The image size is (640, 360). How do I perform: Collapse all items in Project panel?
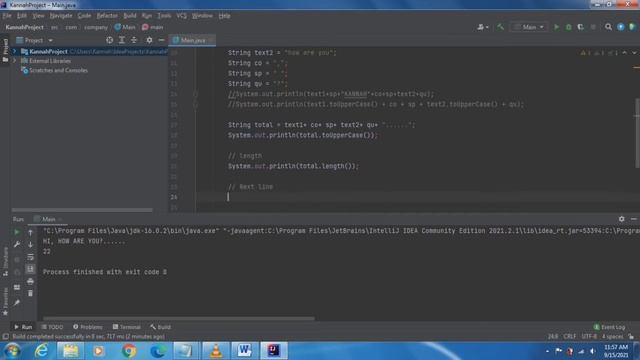134,40
